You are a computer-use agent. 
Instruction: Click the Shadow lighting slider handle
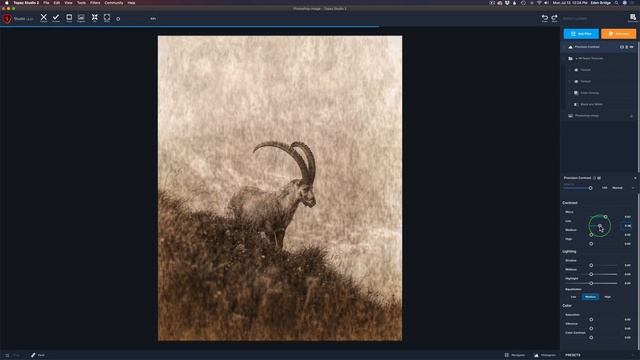pos(591,265)
